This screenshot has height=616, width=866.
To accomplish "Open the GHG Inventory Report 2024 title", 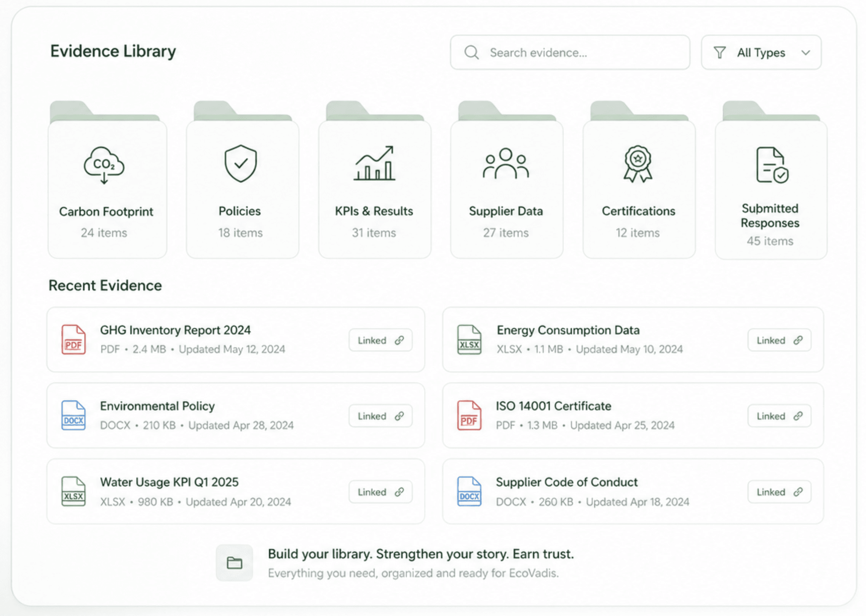I will click(175, 330).
